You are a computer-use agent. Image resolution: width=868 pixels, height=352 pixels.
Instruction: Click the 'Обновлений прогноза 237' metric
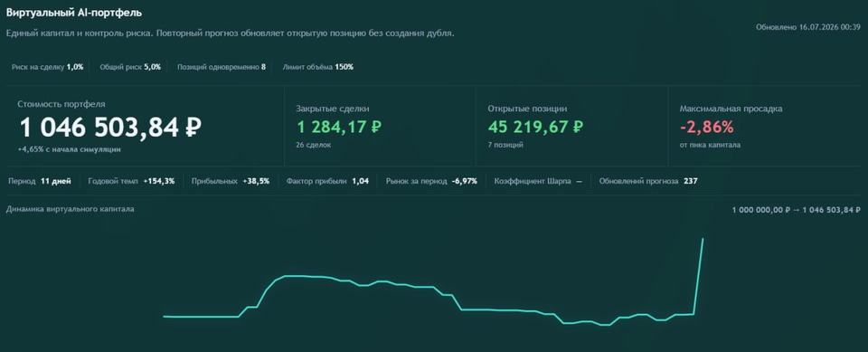click(648, 181)
